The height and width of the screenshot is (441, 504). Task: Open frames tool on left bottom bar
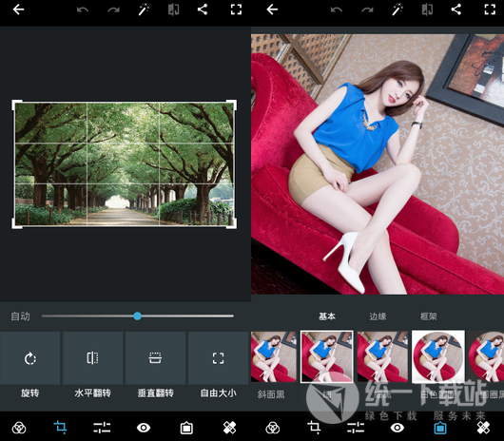[x=186, y=428]
